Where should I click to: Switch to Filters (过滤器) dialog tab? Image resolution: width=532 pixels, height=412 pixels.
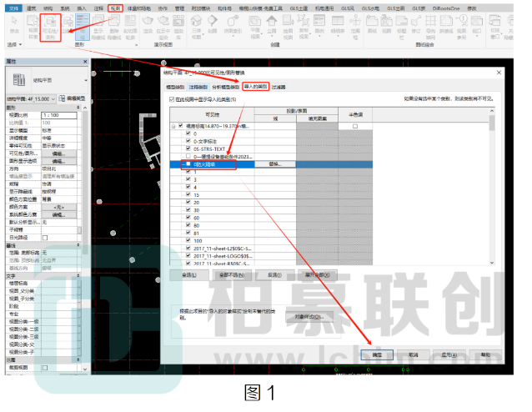(x=279, y=88)
